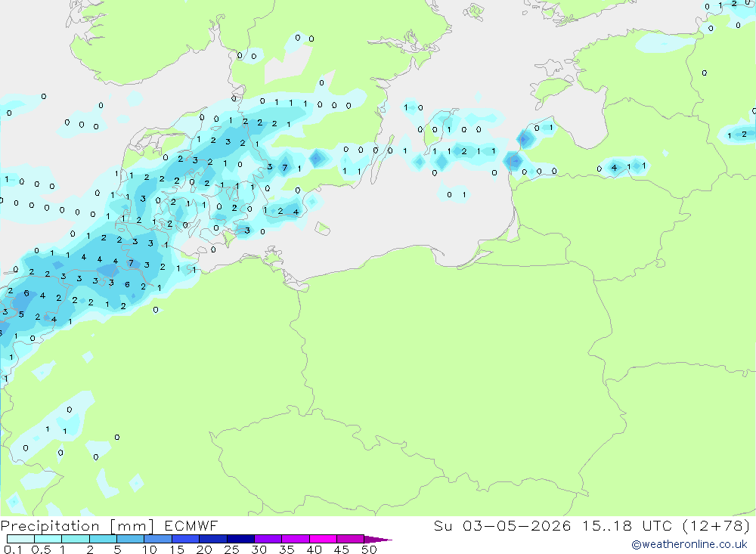Click the legend label '25'
The width and height of the screenshot is (756, 554).
231,549
